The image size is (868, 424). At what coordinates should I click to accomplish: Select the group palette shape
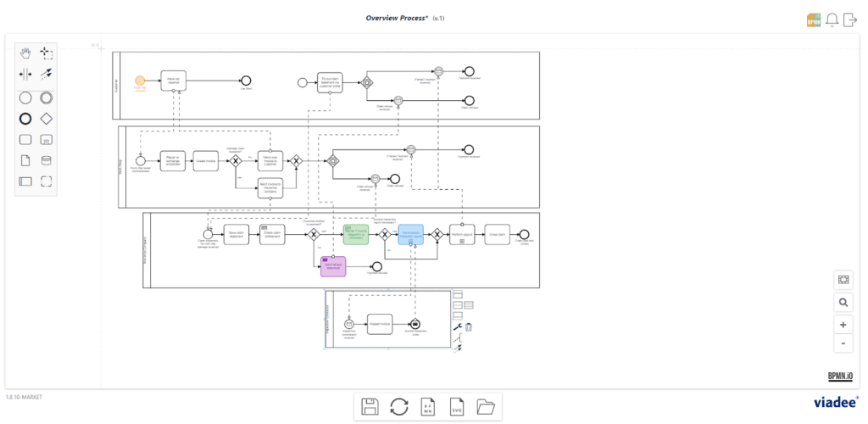coord(47,181)
